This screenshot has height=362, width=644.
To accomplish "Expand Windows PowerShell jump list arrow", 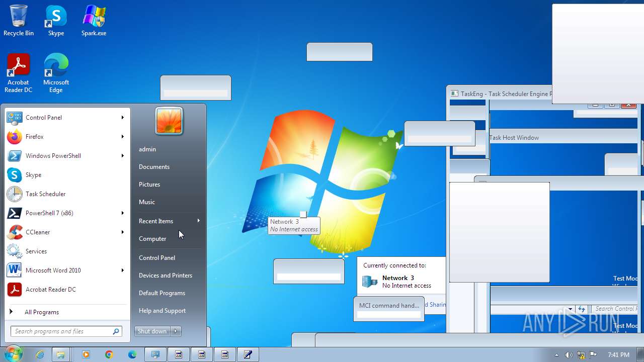I will (x=122, y=156).
